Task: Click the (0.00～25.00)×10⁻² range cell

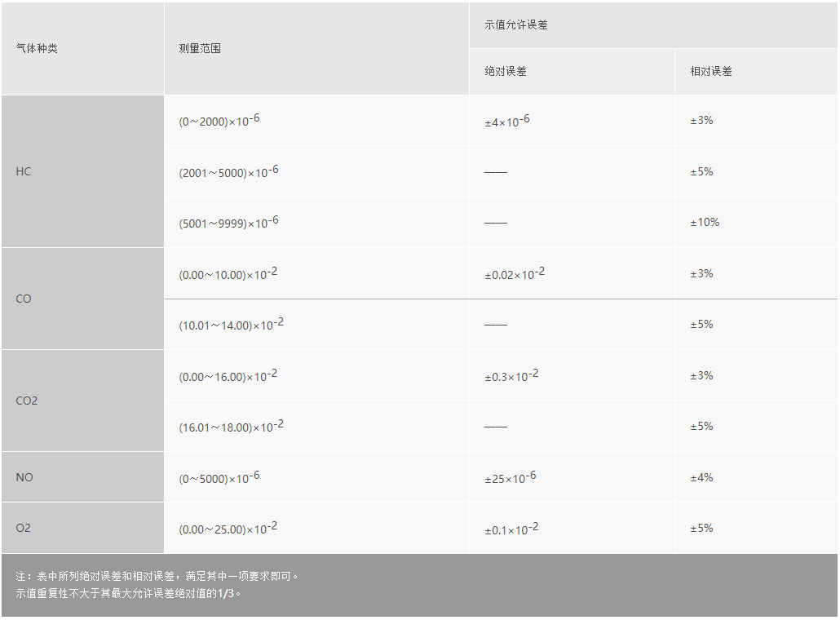Action: tap(228, 529)
